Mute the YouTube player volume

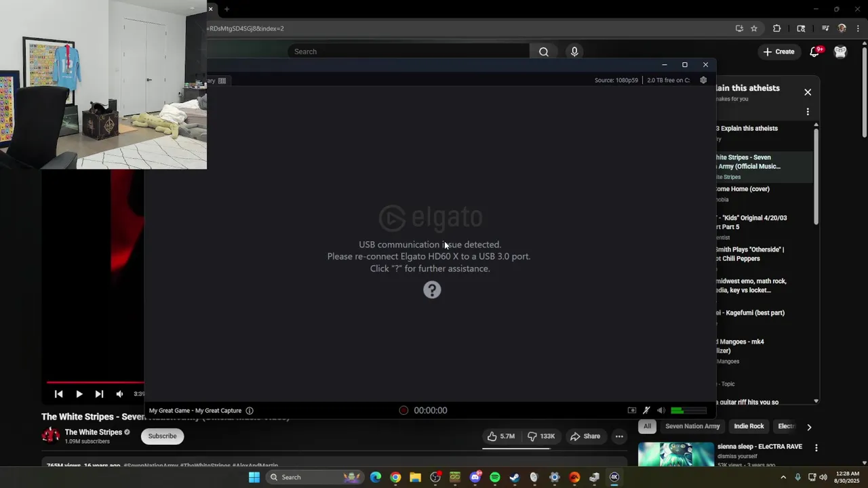tap(119, 394)
